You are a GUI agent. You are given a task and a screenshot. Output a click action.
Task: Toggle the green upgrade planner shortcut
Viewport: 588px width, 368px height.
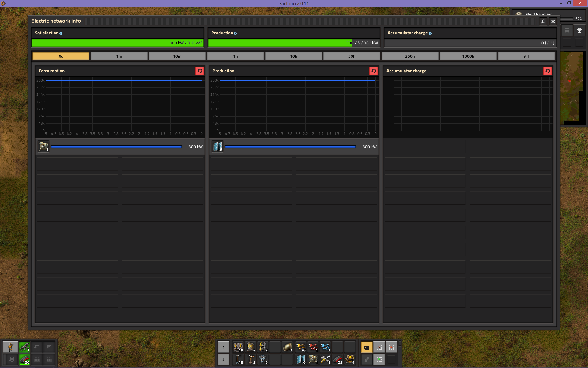(x=379, y=359)
